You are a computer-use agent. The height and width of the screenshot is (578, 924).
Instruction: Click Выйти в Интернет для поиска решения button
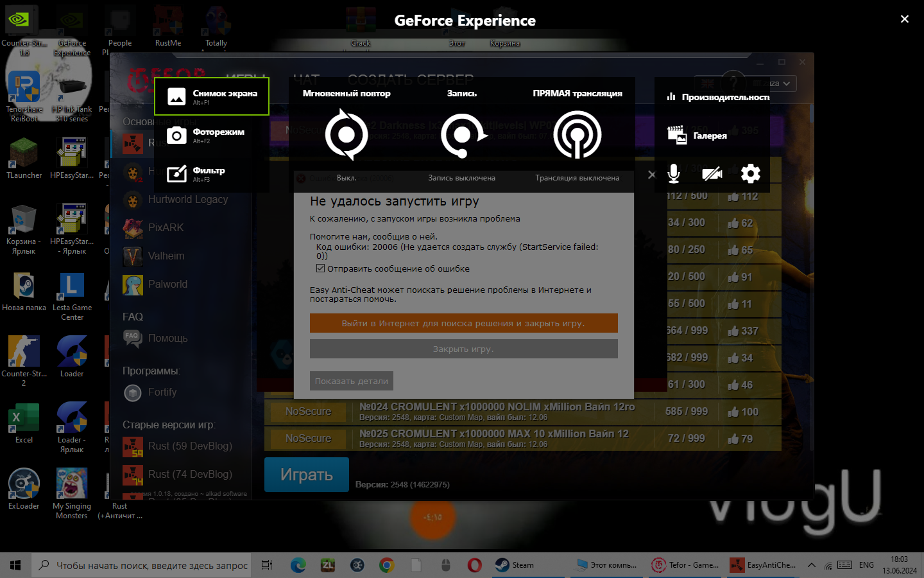coord(463,323)
